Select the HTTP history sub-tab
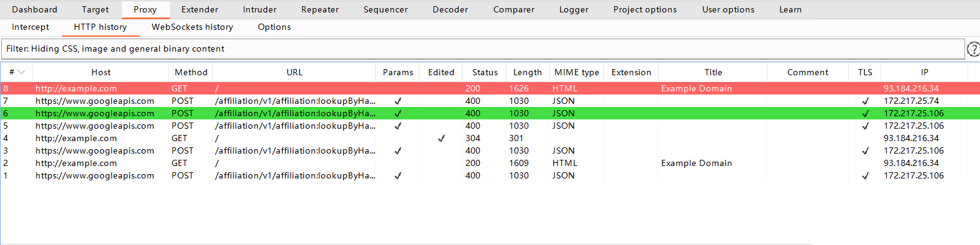Image resolution: width=980 pixels, height=245 pixels. (x=100, y=27)
